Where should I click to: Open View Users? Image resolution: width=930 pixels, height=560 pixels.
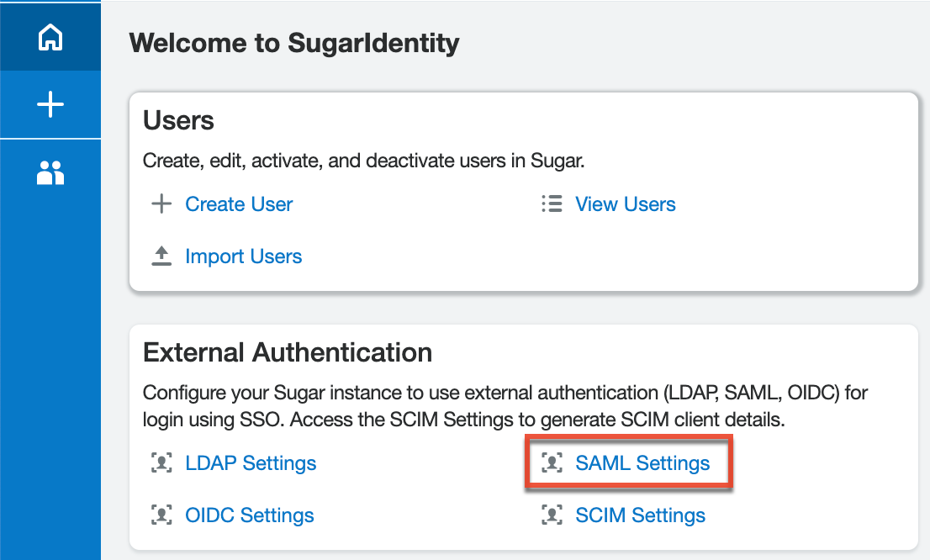[x=625, y=203]
